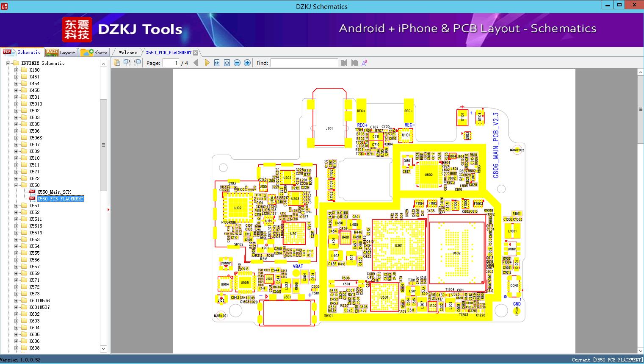Image resolution: width=644 pixels, height=364 pixels.
Task: Click the find next icon
Action: tap(354, 63)
